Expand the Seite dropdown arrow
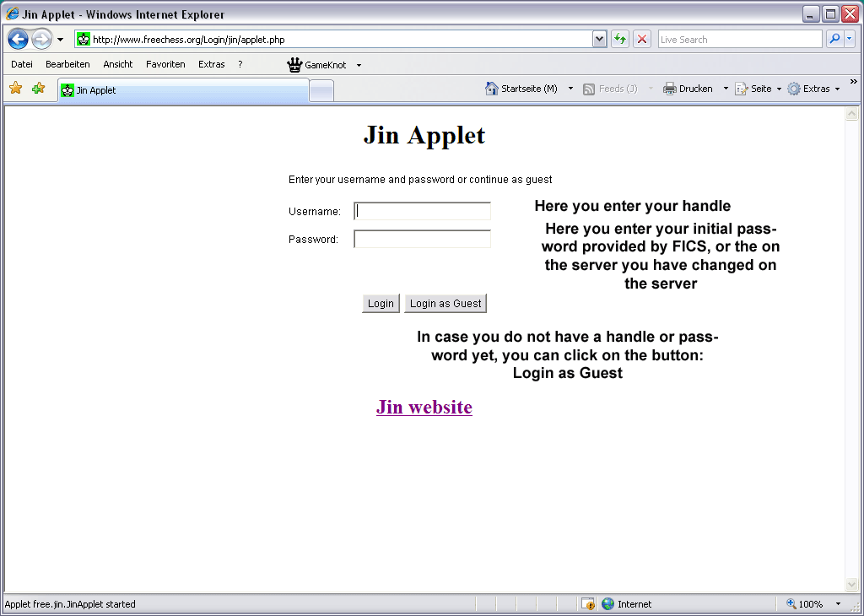864x616 pixels. tap(779, 89)
